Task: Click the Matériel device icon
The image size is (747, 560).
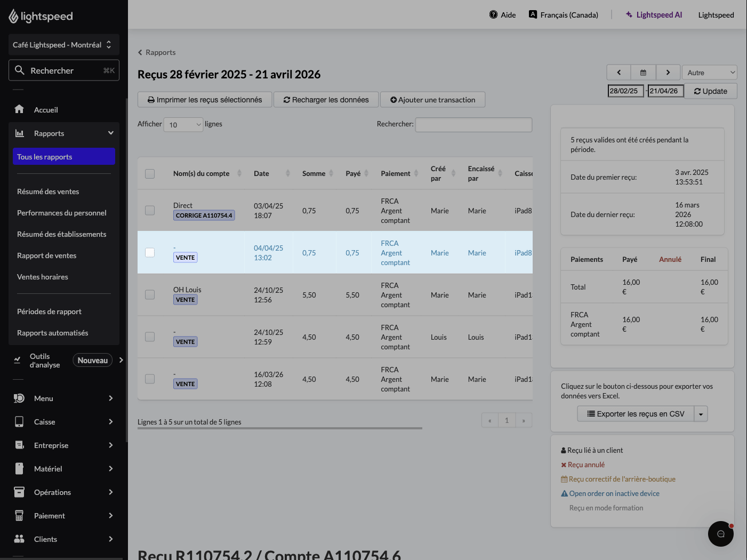Action: (19, 469)
